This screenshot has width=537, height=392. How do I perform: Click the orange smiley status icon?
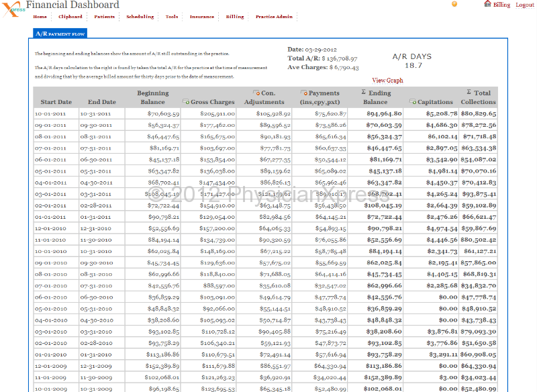(x=454, y=4)
